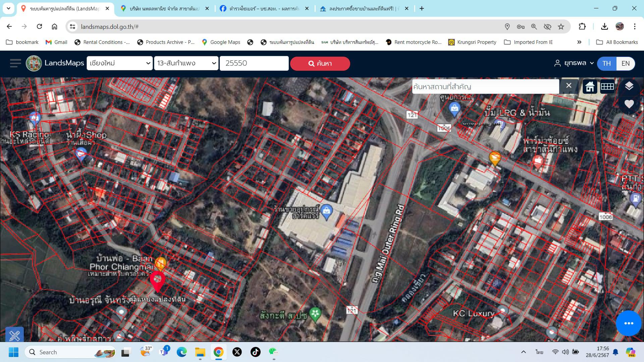Expand the Chrome tab search chevron
The image size is (644, 362).
pyautogui.click(x=8, y=8)
